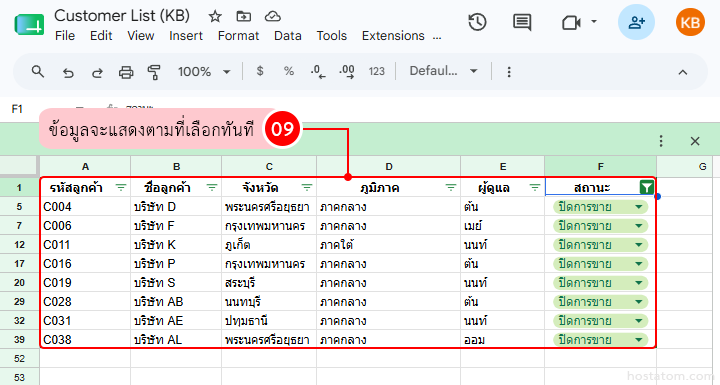The width and height of the screenshot is (720, 385).
Task: Open toolbar more options (three dots)
Action: click(x=509, y=72)
